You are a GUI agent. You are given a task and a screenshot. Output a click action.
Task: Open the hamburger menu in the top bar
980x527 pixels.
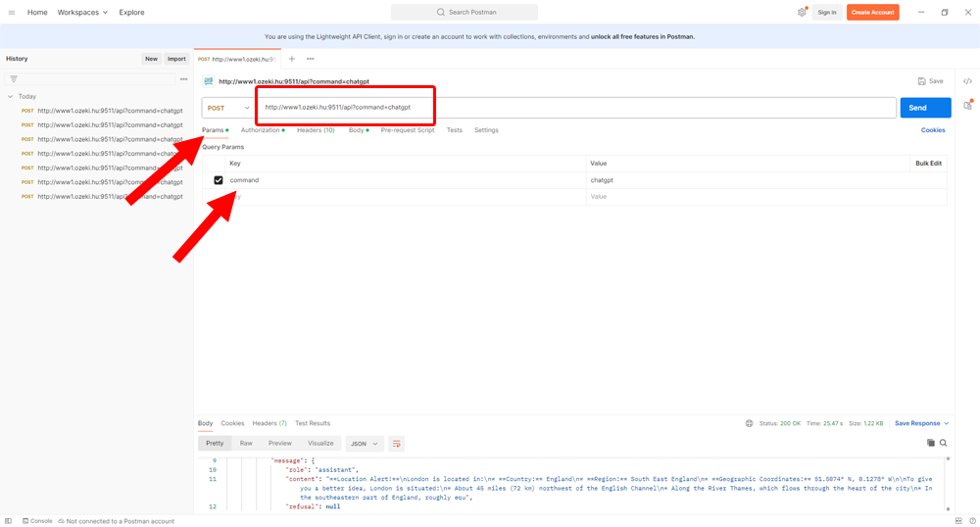pyautogui.click(x=11, y=13)
